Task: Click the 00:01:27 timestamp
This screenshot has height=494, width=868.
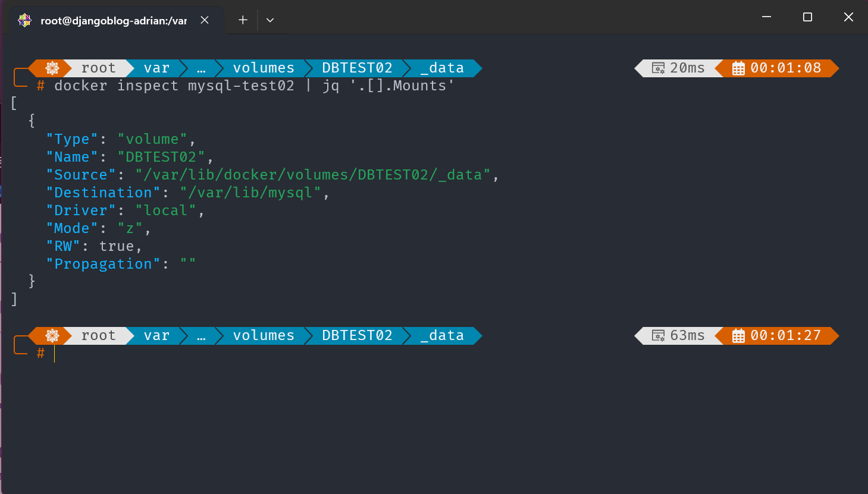Action: (785, 336)
